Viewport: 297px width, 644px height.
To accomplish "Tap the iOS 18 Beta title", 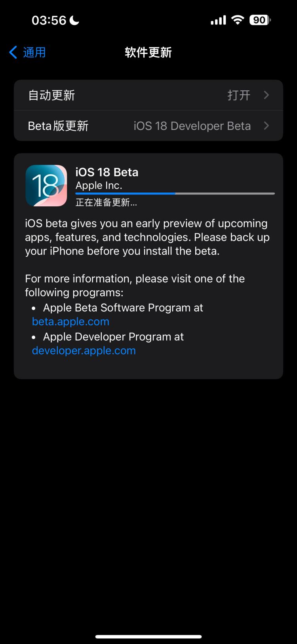I will pos(107,172).
